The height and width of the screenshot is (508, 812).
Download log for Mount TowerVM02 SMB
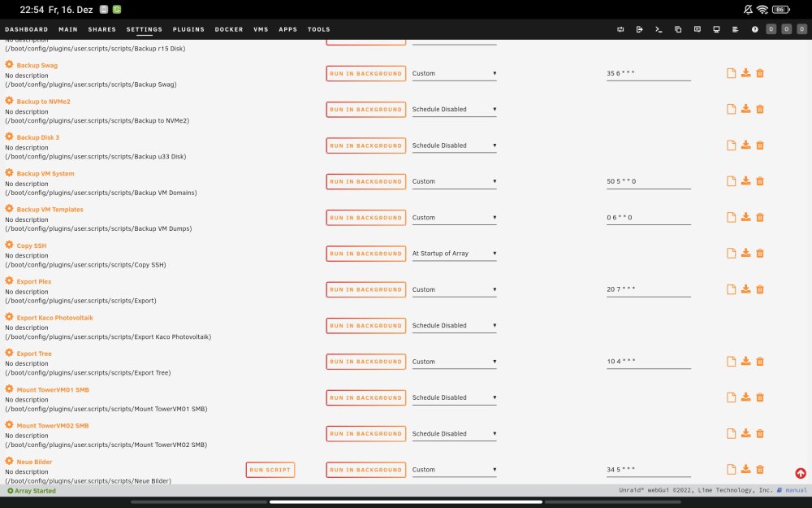click(745, 433)
